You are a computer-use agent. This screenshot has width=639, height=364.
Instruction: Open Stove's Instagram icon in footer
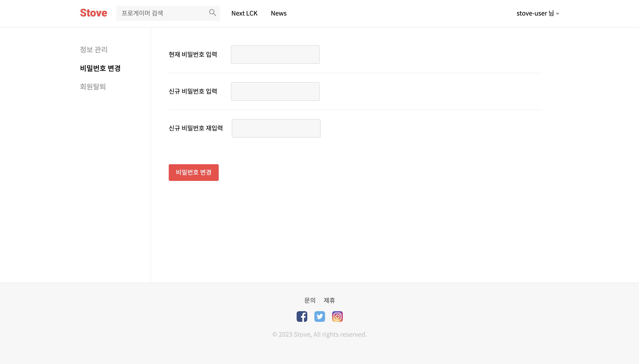337,316
